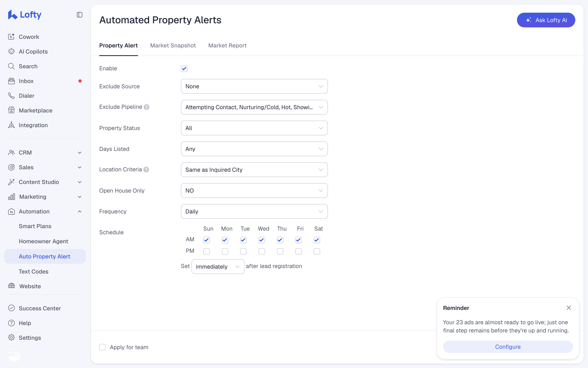588x368 pixels.
Task: Show Exclude Pipeline help tooltip icon
Action: pyautogui.click(x=147, y=107)
